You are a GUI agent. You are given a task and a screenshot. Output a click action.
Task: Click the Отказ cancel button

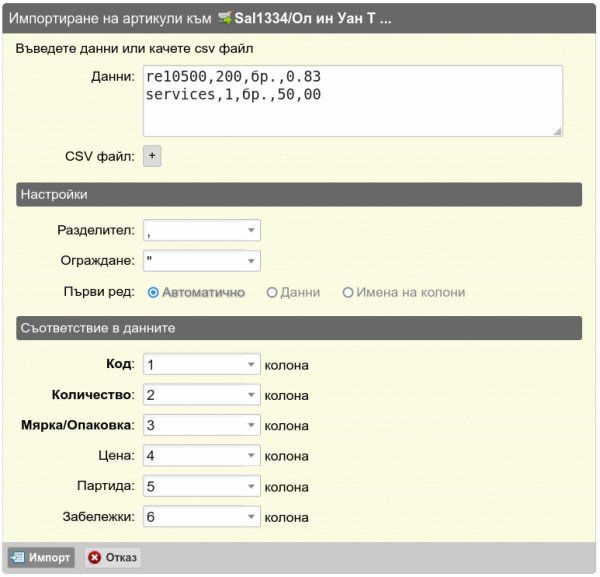112,557
